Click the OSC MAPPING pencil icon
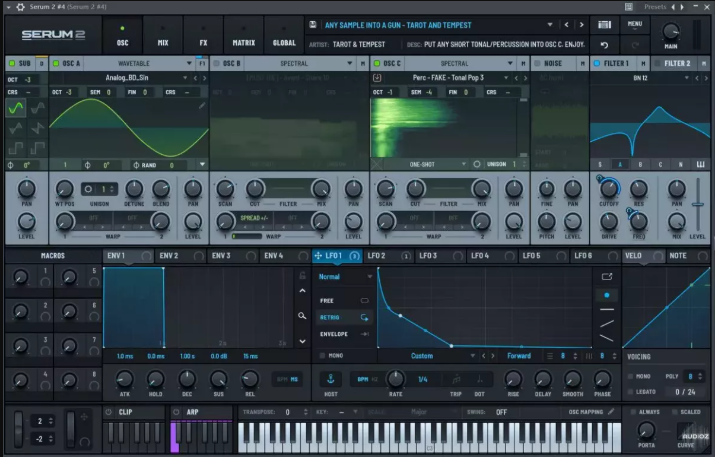Image resolution: width=715 pixels, height=457 pixels. click(611, 412)
